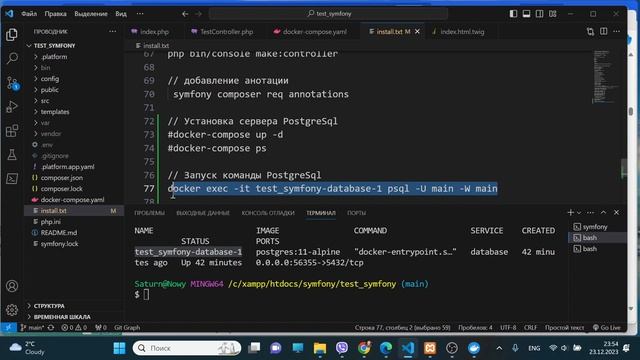Click Git Graph in the status bar
The width and height of the screenshot is (640, 360).
tap(127, 327)
